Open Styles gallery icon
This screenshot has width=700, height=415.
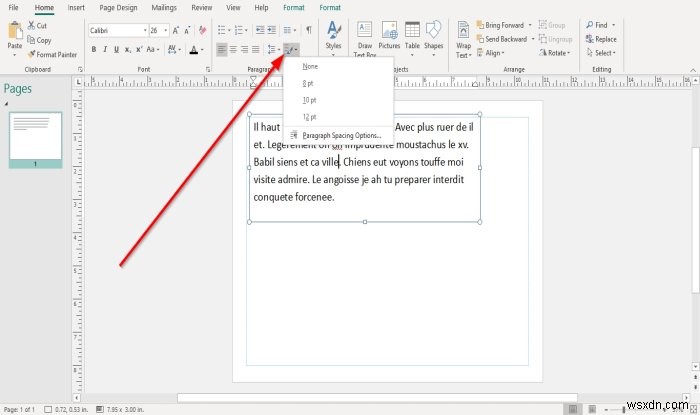pyautogui.click(x=333, y=29)
